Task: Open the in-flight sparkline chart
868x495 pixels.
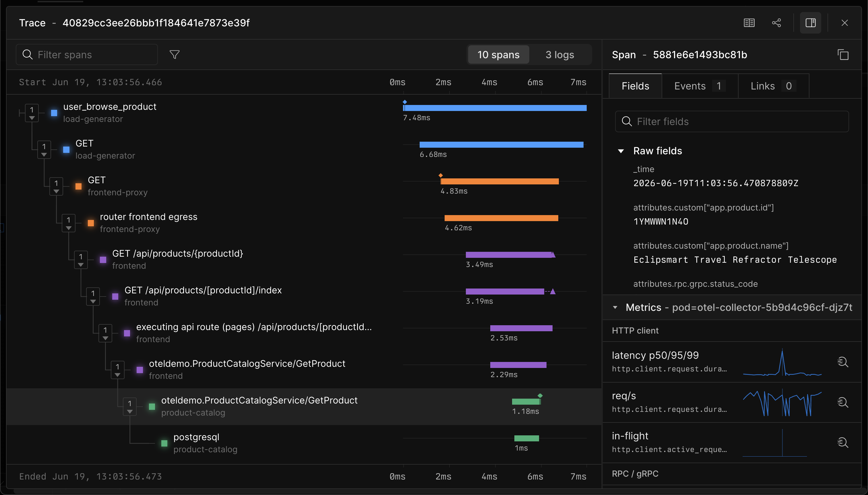Action: click(x=782, y=443)
